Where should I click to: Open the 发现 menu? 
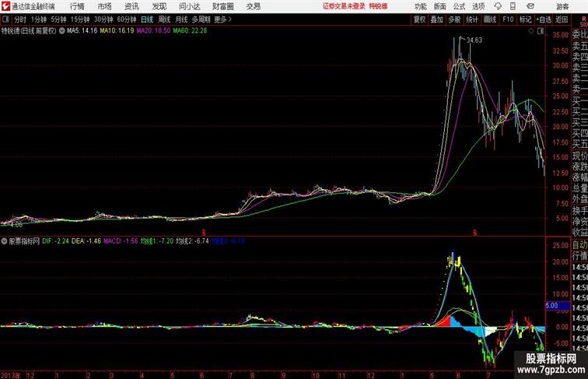(x=159, y=6)
